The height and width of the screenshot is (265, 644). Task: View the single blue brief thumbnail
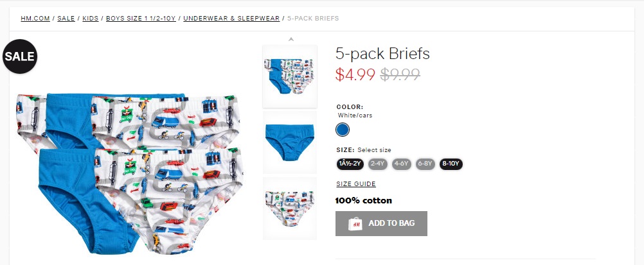290,141
